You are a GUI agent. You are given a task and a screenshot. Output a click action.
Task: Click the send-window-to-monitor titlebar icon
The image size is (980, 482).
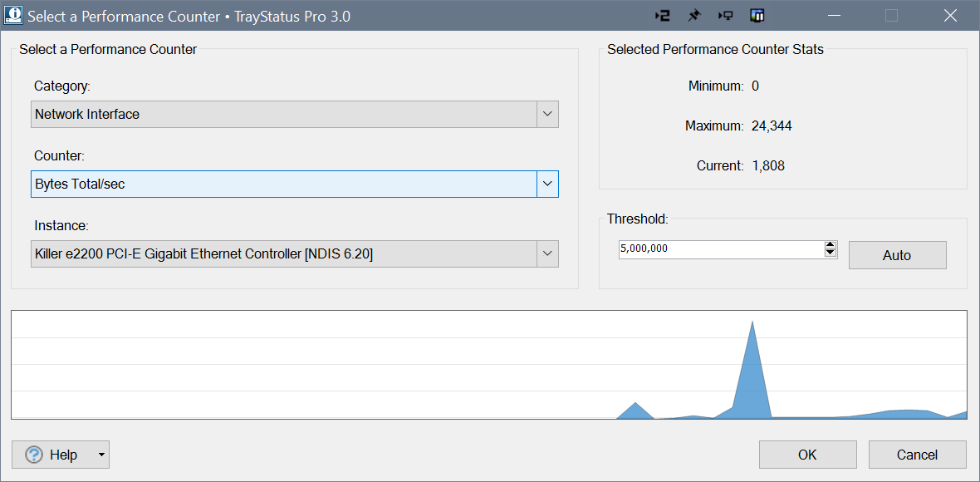pyautogui.click(x=725, y=16)
